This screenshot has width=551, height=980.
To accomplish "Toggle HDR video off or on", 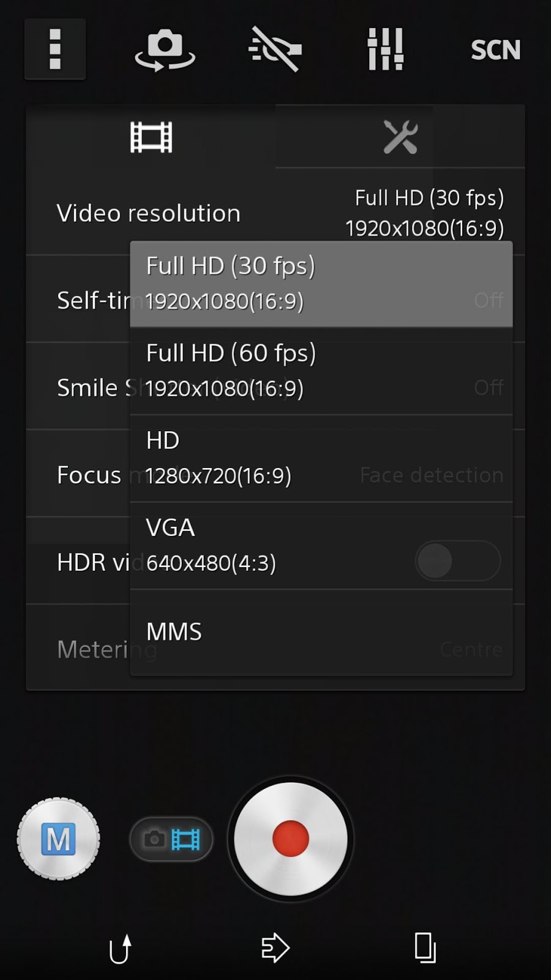I will tap(458, 561).
